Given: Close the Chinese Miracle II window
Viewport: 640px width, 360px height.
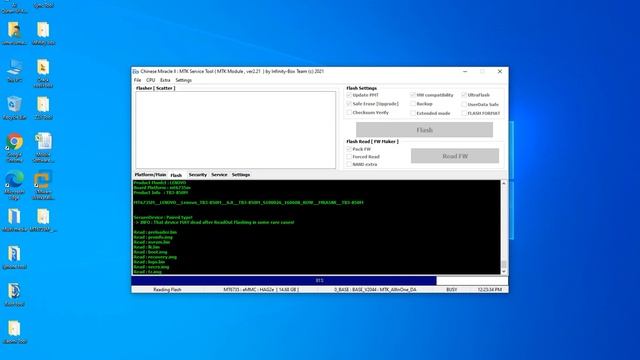Looking at the screenshot, I should [500, 71].
